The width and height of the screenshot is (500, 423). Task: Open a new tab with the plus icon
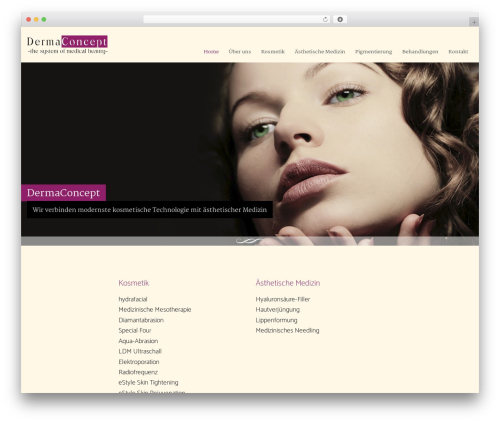pos(474,22)
